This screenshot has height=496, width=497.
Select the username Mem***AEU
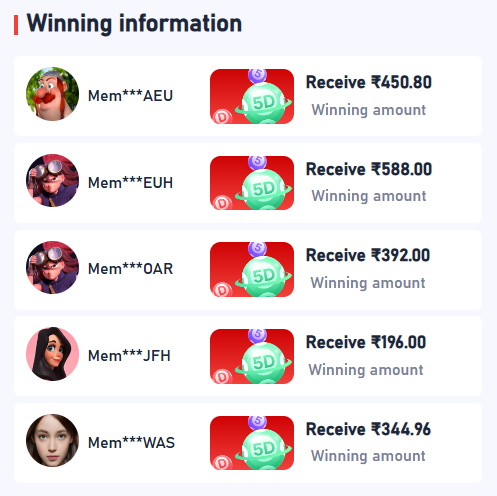click(130, 96)
